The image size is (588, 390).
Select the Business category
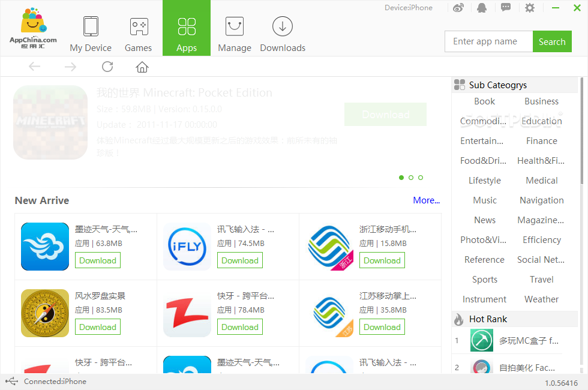[541, 101]
